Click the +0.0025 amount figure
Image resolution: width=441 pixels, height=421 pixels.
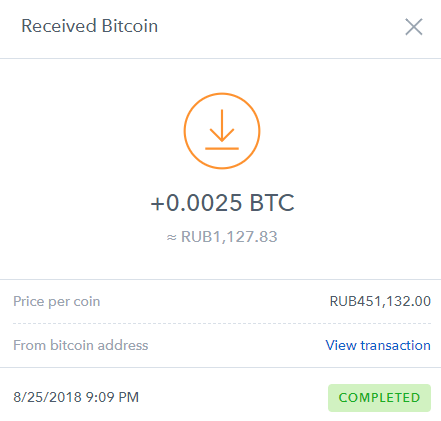tap(196, 202)
